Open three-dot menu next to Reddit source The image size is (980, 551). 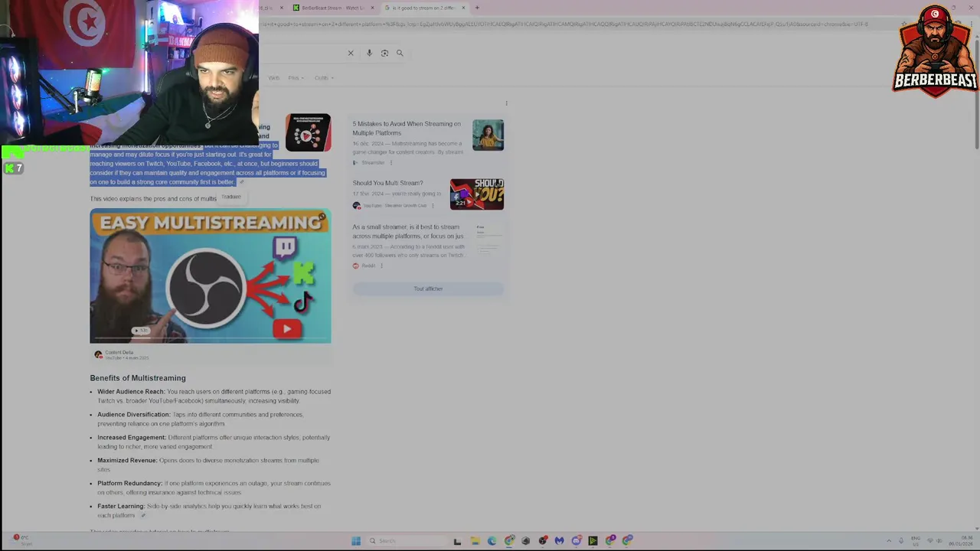tap(381, 266)
